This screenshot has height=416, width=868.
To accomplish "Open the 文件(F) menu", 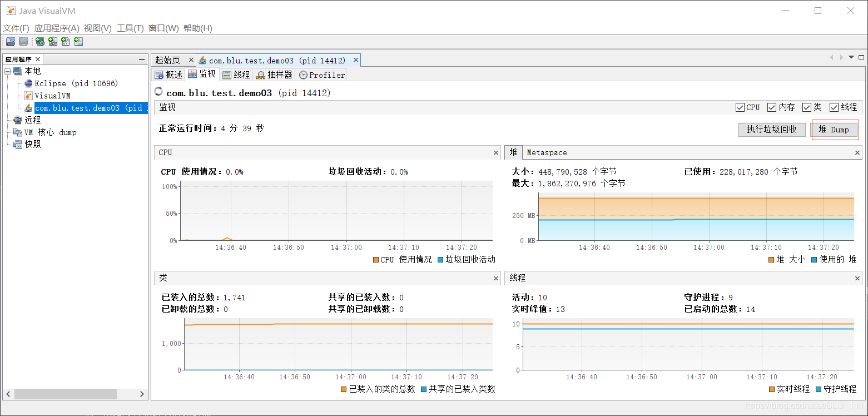I will click(x=16, y=28).
